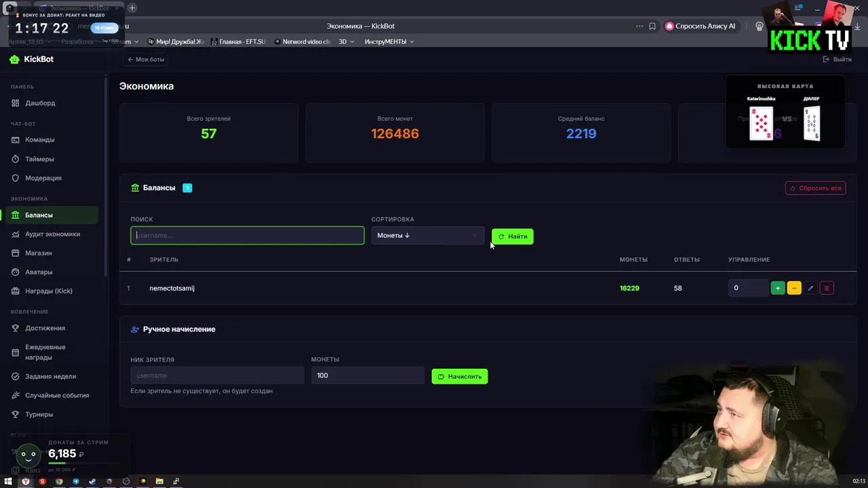Click the Выйти logout link

(x=837, y=60)
